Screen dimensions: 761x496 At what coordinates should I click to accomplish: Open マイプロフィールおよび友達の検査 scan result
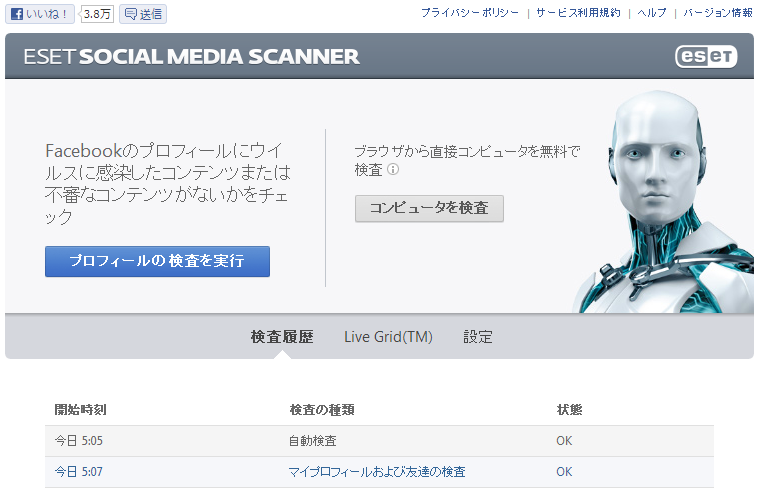(377, 471)
